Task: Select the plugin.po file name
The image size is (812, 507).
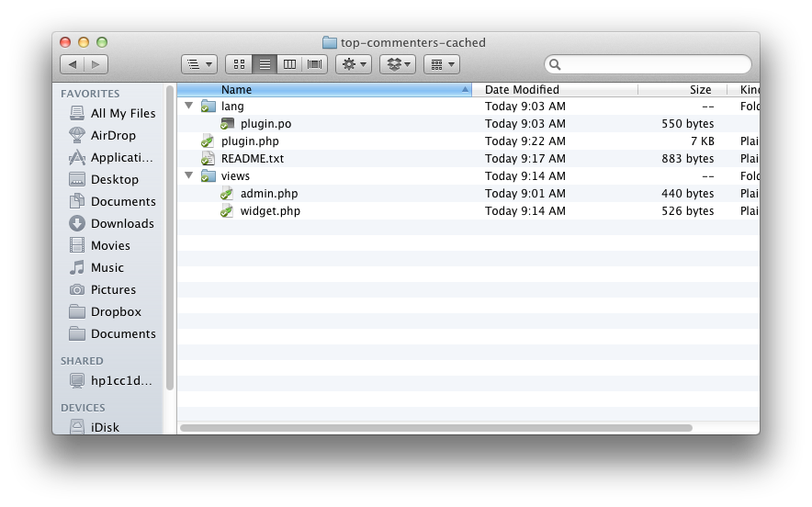Action: click(x=265, y=124)
